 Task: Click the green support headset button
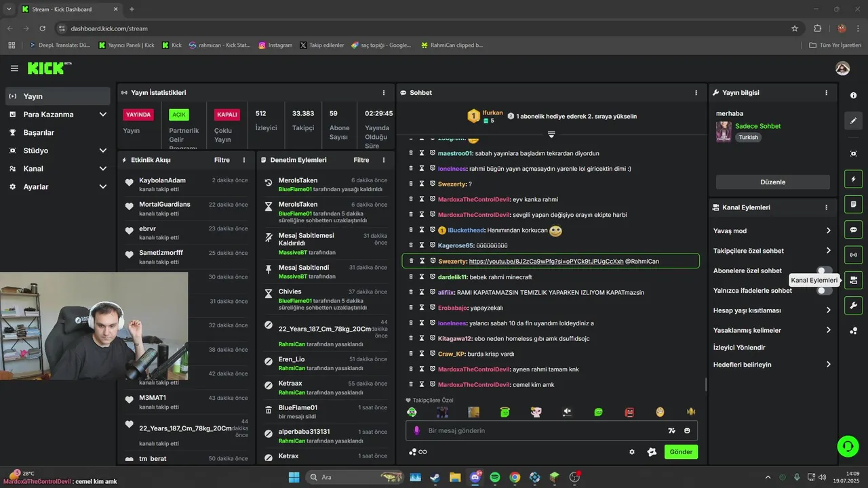pos(848,446)
